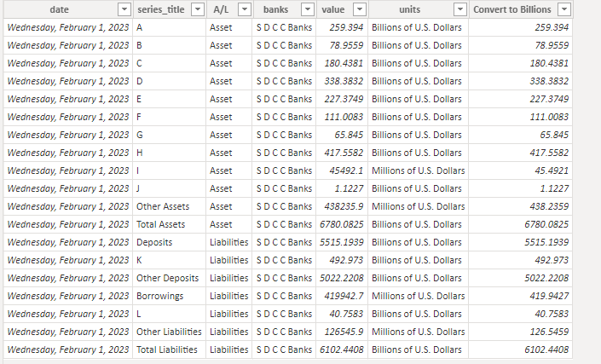Click the series_title cell 'D'

tap(170, 81)
